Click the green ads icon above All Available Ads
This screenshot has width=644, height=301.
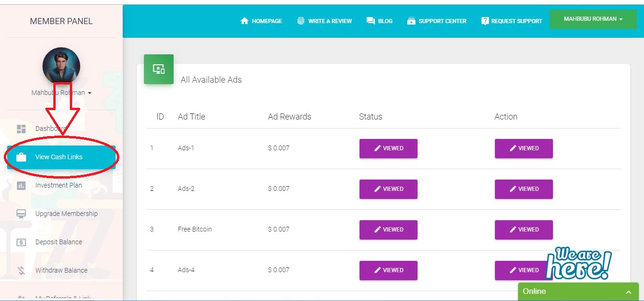(159, 69)
